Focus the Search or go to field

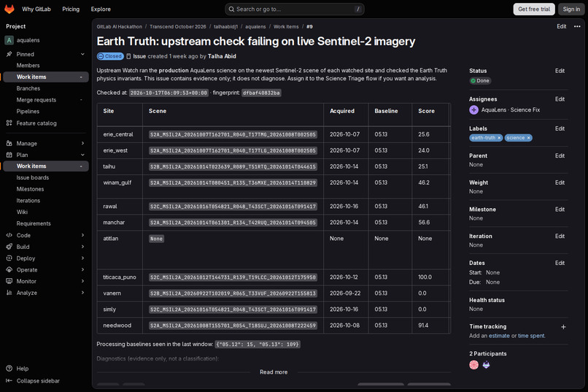295,9
